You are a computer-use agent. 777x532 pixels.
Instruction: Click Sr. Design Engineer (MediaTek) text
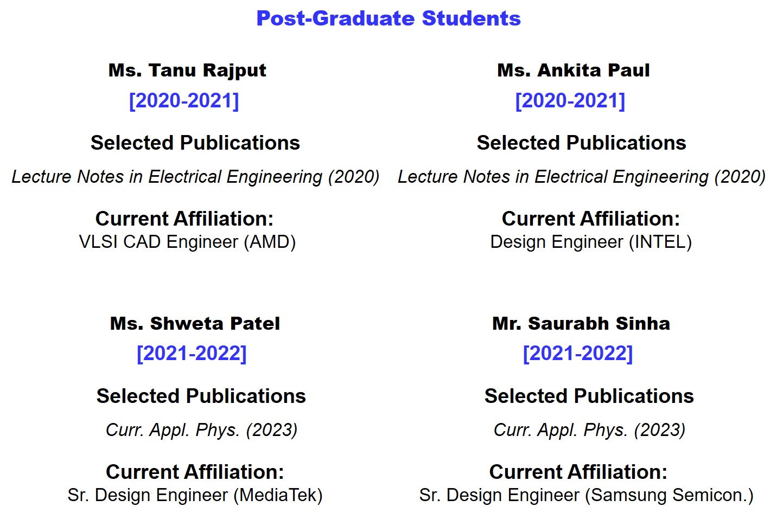click(x=195, y=495)
